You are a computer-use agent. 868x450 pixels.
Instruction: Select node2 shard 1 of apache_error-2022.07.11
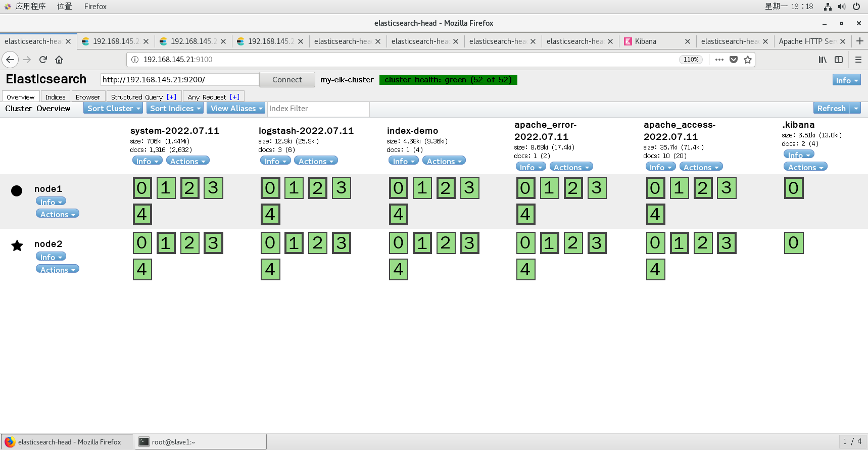click(x=549, y=243)
